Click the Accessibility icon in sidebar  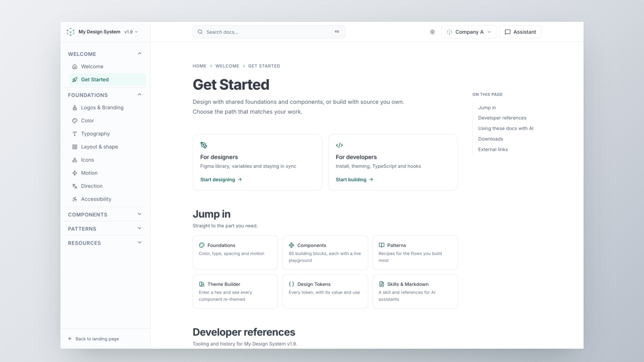74,199
